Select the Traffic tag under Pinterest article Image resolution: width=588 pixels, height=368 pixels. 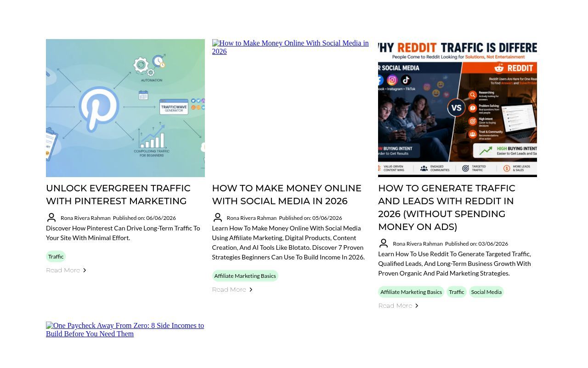click(x=56, y=256)
